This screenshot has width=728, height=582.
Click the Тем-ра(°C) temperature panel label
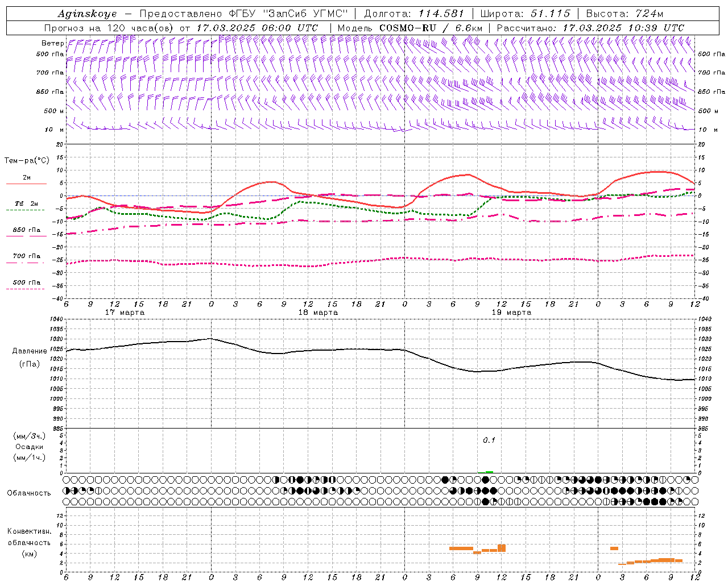point(27,161)
